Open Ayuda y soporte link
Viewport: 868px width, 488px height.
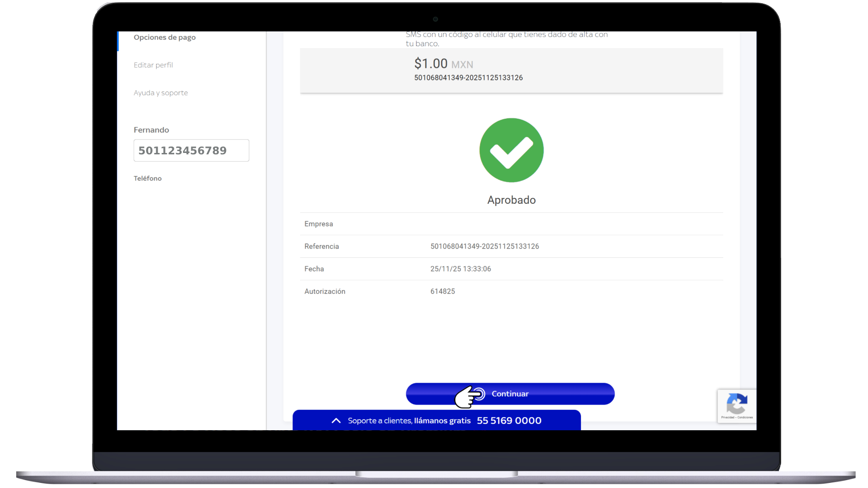coord(161,93)
